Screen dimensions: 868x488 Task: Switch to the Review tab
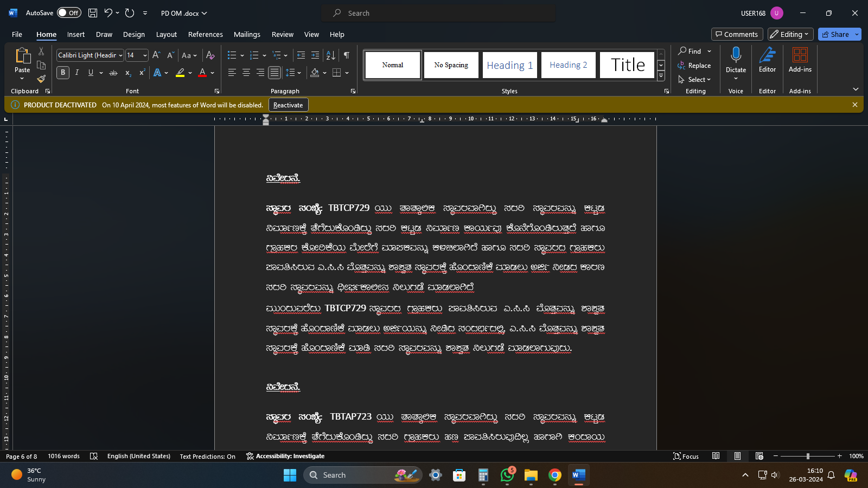pyautogui.click(x=283, y=34)
